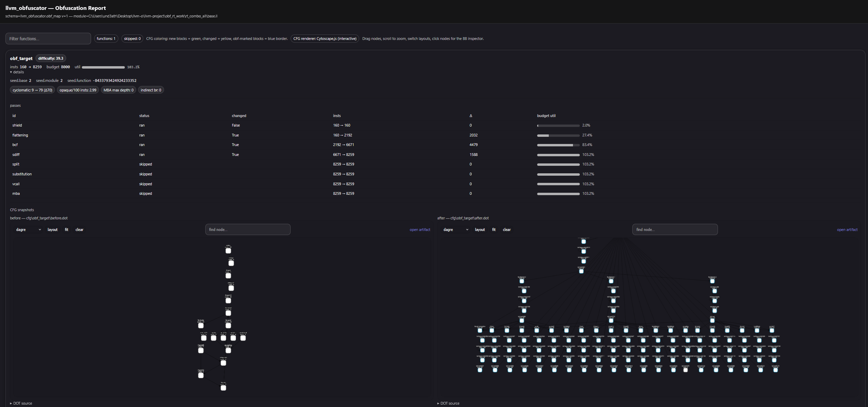Click the if.end32 node in before graph
This screenshot has width=868, height=407.
click(201, 375)
